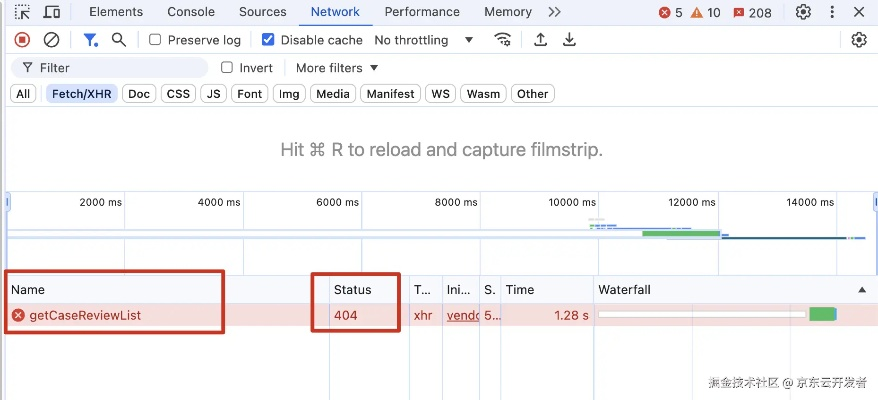Viewport: 878px width, 400px height.
Task: Click the import HAR upload icon
Action: pyautogui.click(x=540, y=40)
